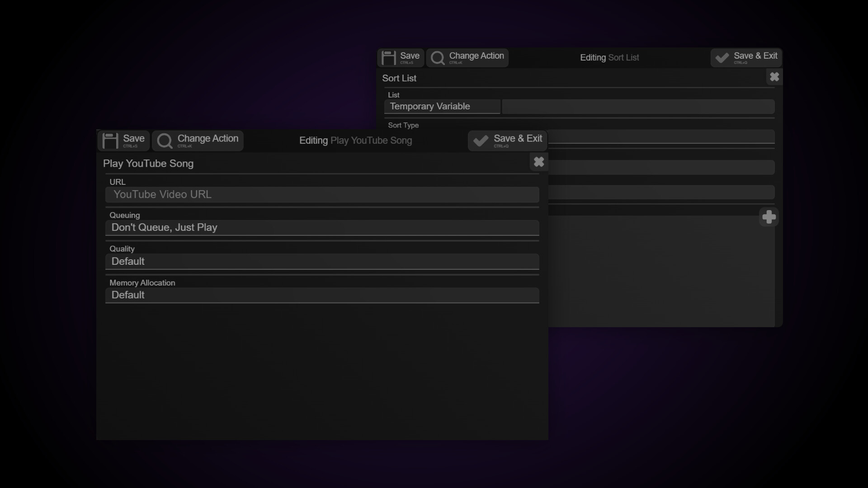Click the X icon on the Sort List panel

coord(774,77)
